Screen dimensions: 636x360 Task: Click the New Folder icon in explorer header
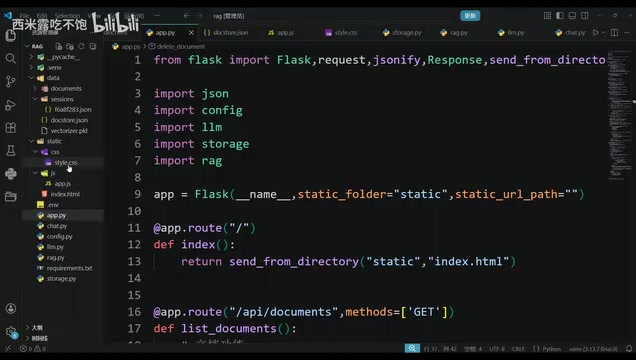70,46
